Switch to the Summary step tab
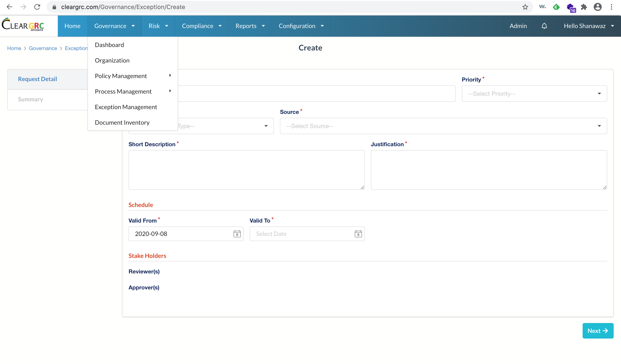This screenshot has width=621, height=364. (x=31, y=99)
